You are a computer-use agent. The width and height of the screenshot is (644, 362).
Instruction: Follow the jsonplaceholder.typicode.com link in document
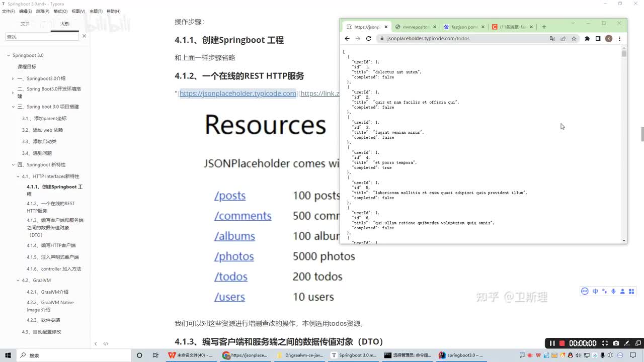pyautogui.click(x=238, y=94)
